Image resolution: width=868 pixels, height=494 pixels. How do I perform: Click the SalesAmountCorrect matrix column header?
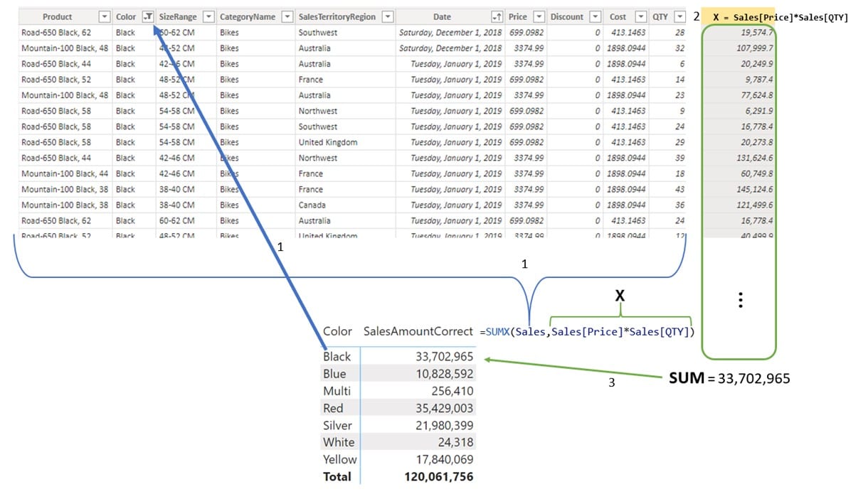point(418,331)
